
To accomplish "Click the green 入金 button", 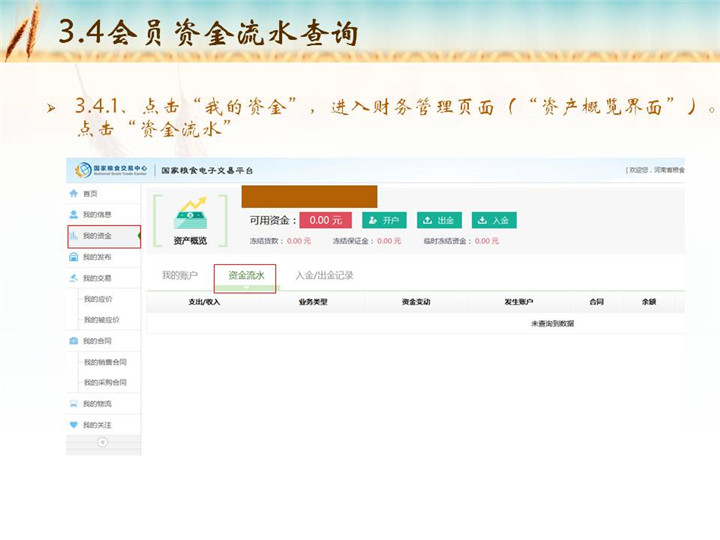I will click(x=494, y=220).
